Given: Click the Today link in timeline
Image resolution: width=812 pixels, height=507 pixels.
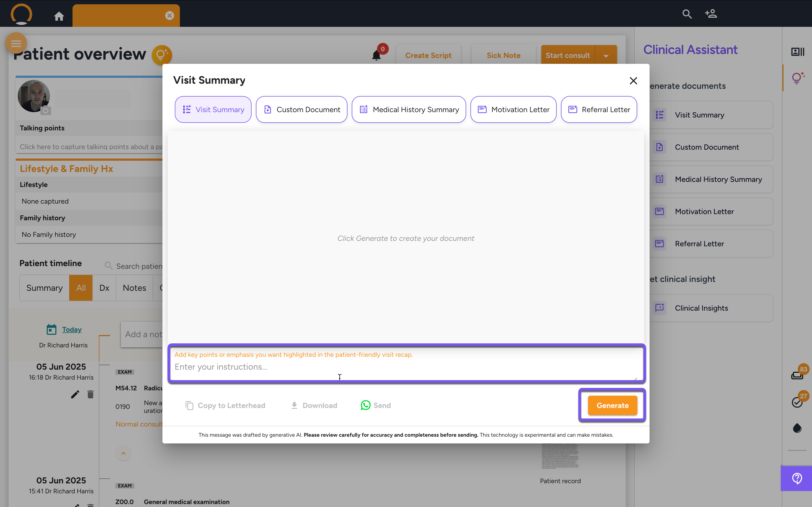Looking at the screenshot, I should click(71, 329).
